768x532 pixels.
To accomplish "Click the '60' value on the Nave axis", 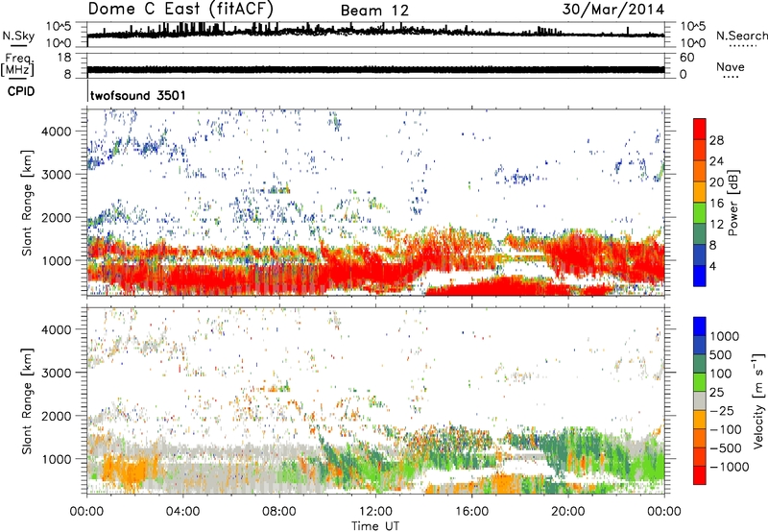I will (x=686, y=58).
